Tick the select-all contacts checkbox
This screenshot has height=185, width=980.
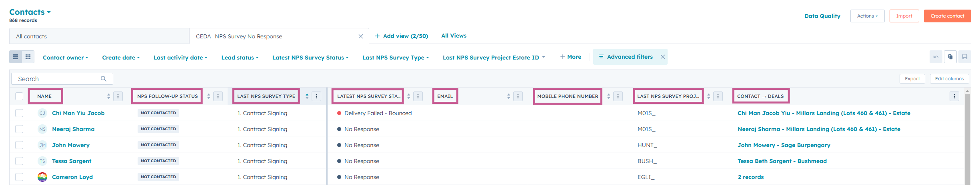[x=19, y=96]
